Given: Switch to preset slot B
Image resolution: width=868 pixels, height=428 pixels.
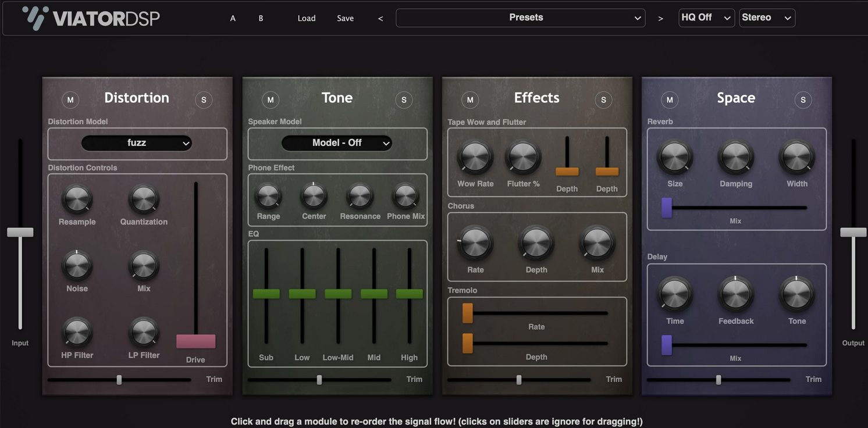Looking at the screenshot, I should point(261,18).
